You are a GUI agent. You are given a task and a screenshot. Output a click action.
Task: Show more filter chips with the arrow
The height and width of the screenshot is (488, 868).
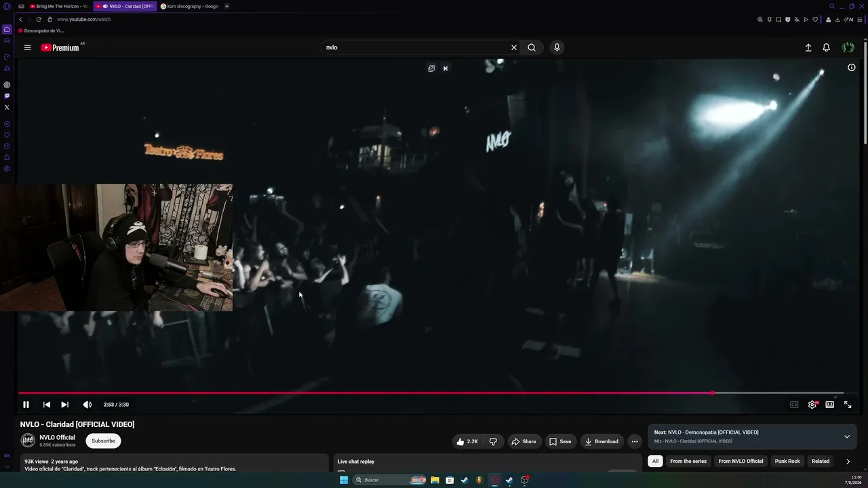848,462
